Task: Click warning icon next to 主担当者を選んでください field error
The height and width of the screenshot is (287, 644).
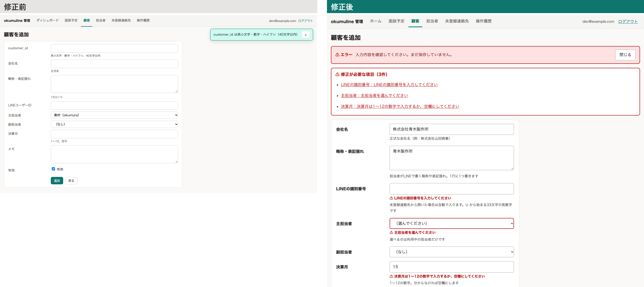Action: pyautogui.click(x=391, y=233)
